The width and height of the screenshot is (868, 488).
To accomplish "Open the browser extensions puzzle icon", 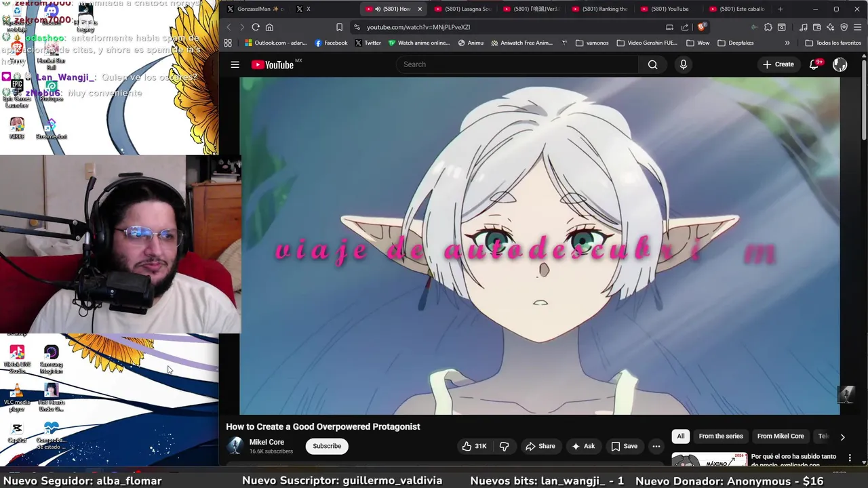I will pyautogui.click(x=768, y=27).
